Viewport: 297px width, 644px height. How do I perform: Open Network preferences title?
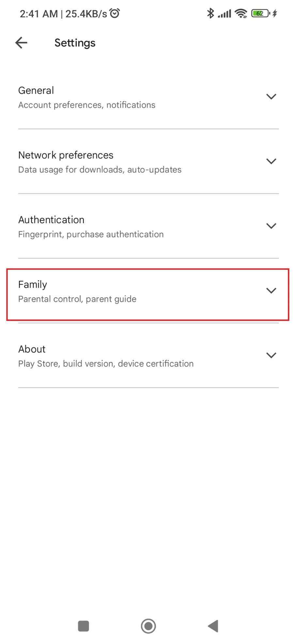66,155
